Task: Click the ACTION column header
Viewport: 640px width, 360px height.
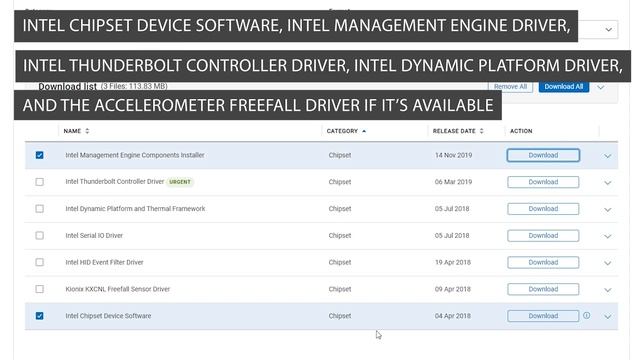Action: coord(521,131)
